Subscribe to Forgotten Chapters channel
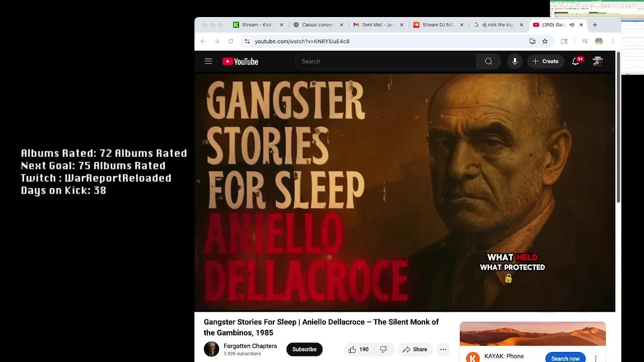The width and height of the screenshot is (644, 362). (304, 349)
